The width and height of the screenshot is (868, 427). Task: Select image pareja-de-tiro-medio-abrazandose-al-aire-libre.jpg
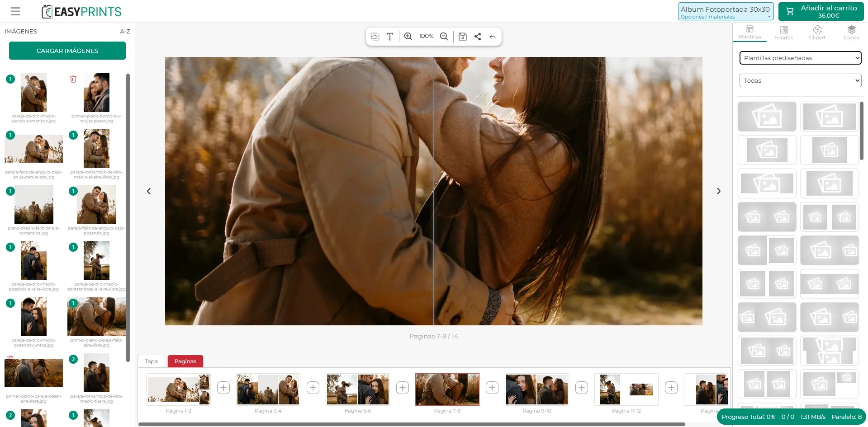(x=96, y=261)
